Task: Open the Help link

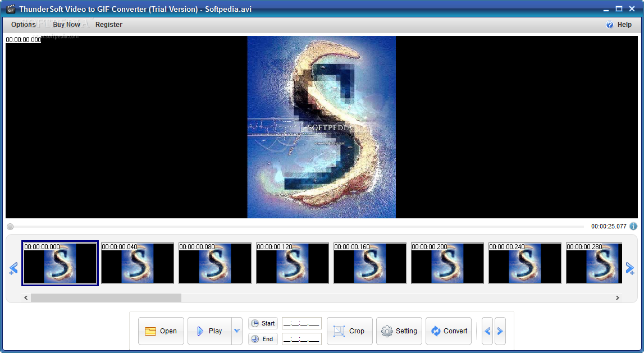Action: click(619, 25)
